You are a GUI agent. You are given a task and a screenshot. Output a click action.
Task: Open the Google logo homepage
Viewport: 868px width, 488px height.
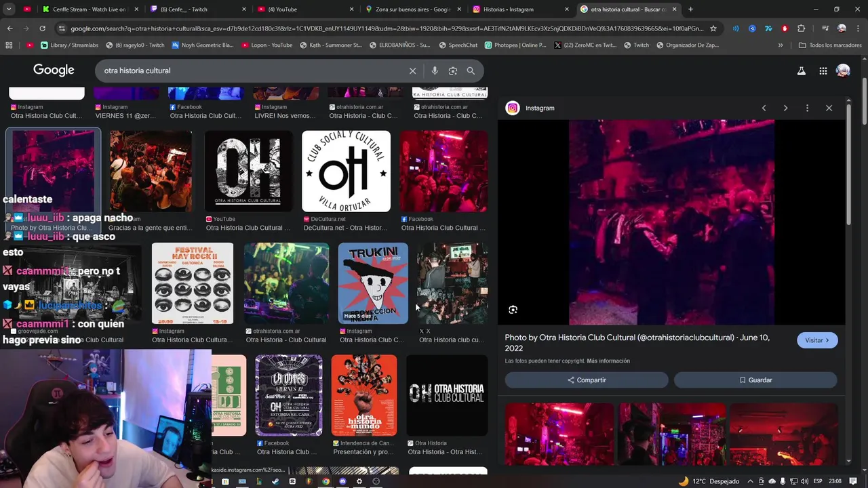54,70
